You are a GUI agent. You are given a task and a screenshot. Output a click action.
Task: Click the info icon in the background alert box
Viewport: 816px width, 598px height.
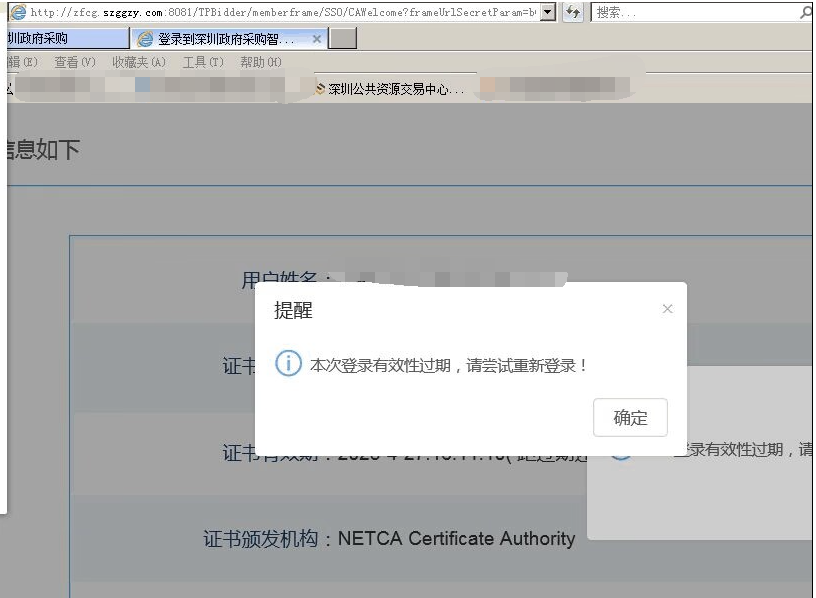pyautogui.click(x=620, y=455)
